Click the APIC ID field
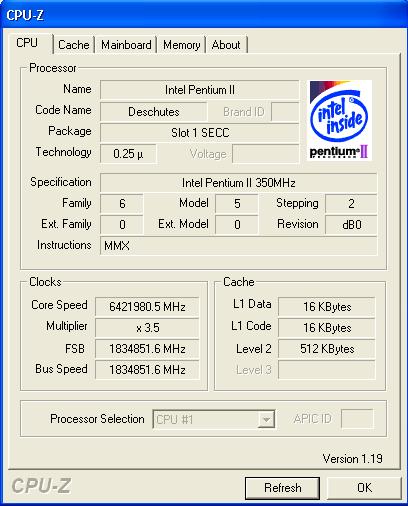408x506 pixels. click(357, 419)
